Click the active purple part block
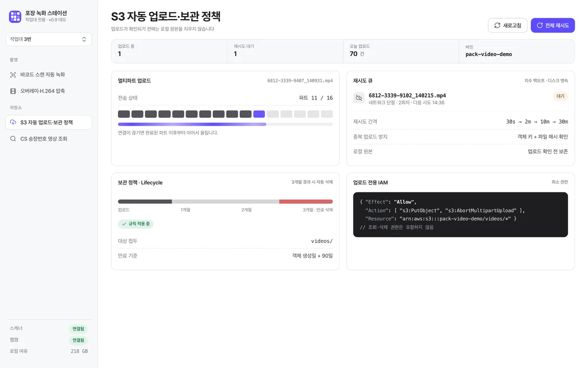The image size is (588, 368). [x=259, y=114]
